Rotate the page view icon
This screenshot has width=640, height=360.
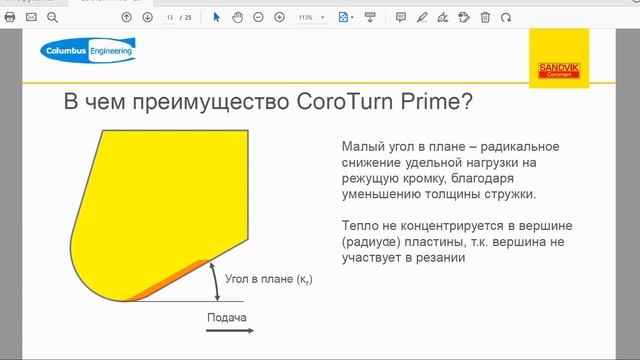[506, 17]
